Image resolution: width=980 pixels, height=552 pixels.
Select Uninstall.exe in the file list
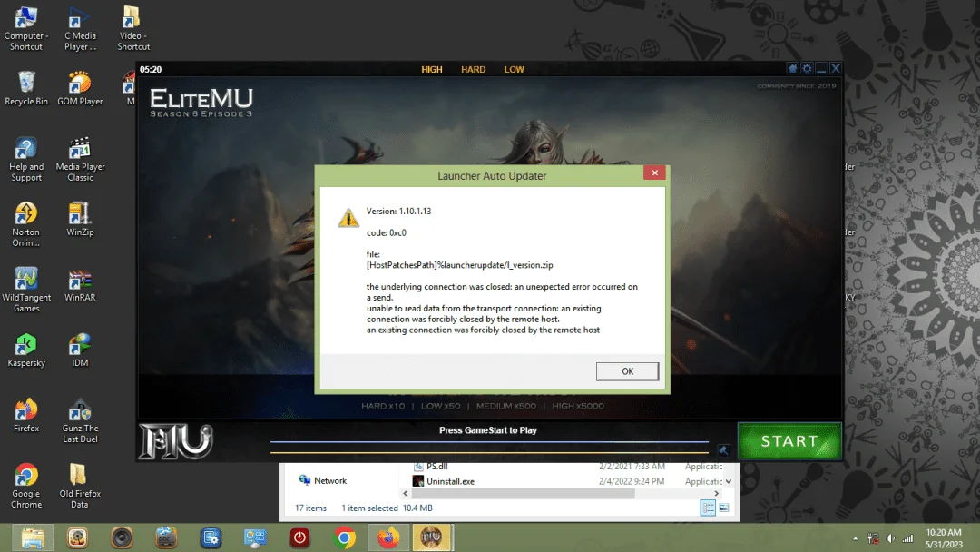[443, 481]
